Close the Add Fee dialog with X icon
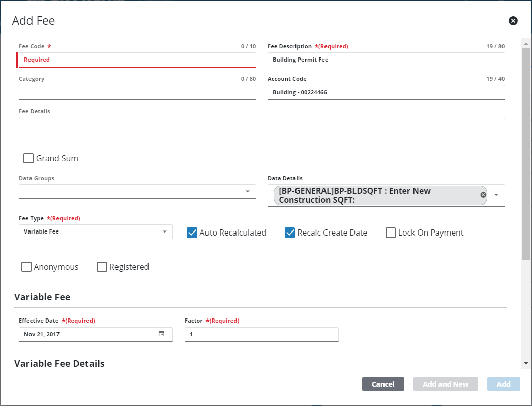Screen dimensions: 532x406 pyautogui.click(x=513, y=21)
